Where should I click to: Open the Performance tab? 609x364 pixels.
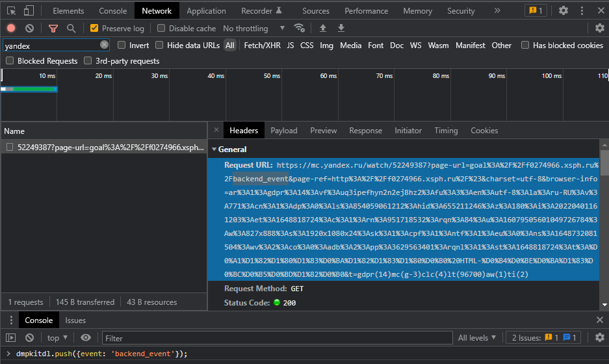[367, 11]
